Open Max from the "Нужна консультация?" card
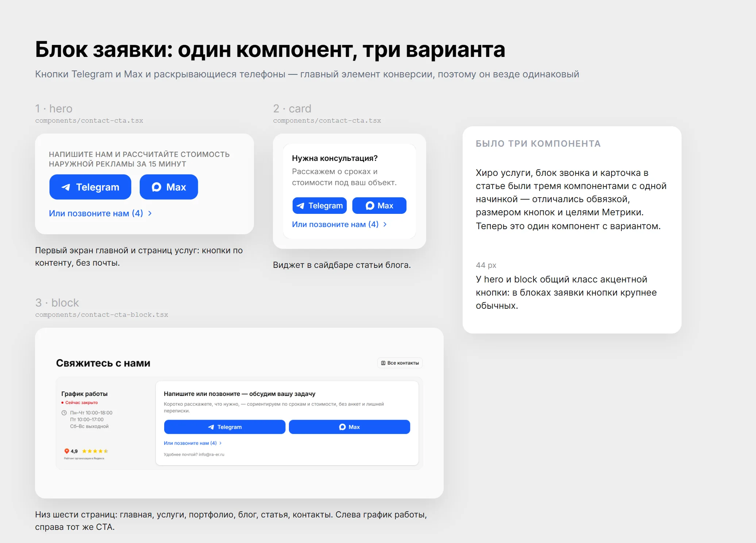756x543 pixels. pos(379,205)
